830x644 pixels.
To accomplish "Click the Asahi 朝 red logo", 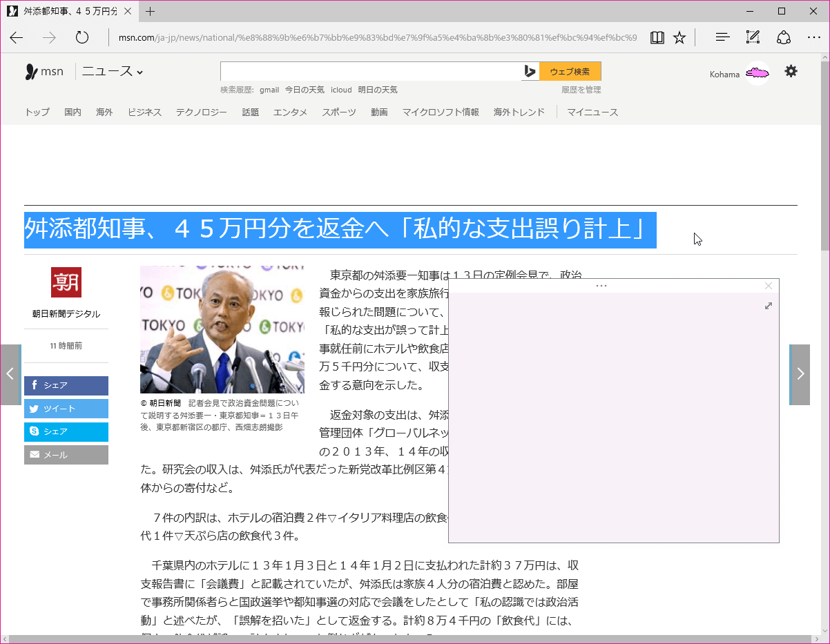I will (66, 282).
